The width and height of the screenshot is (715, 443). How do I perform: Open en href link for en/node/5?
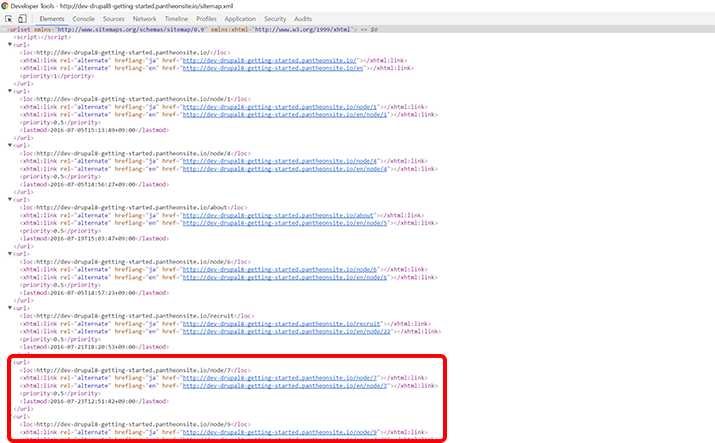tap(285, 223)
